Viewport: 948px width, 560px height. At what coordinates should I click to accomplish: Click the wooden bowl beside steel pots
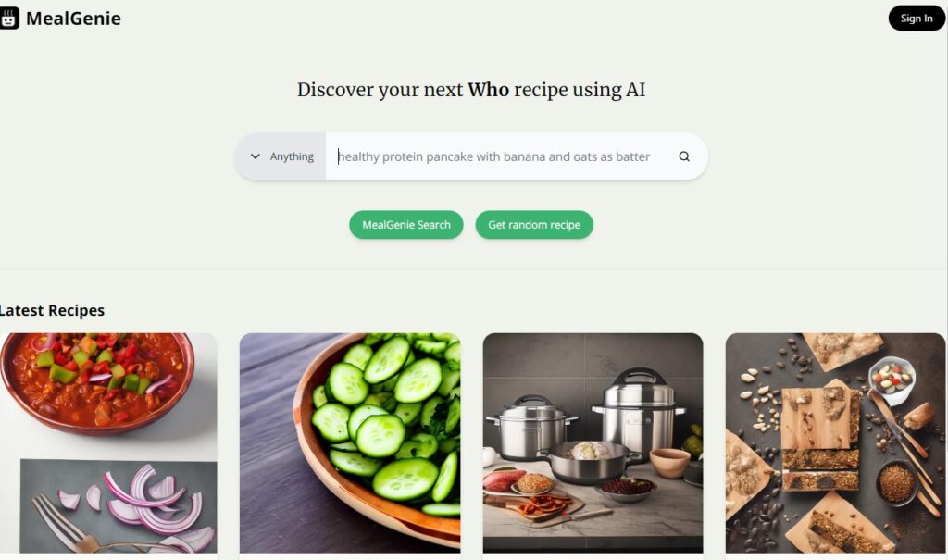click(670, 463)
